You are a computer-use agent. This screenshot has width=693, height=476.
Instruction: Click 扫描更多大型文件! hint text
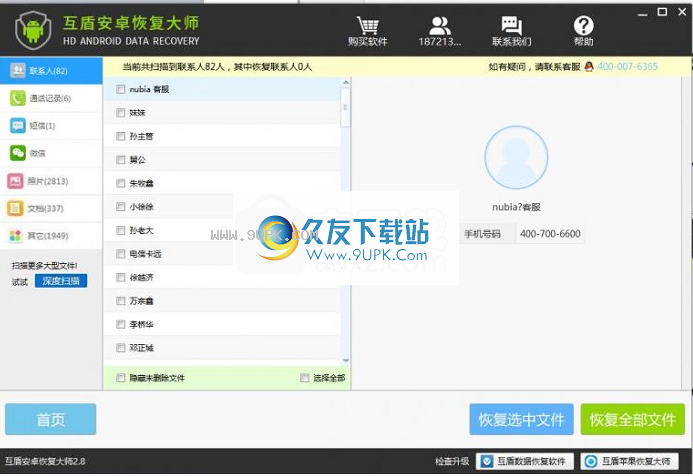click(x=45, y=266)
